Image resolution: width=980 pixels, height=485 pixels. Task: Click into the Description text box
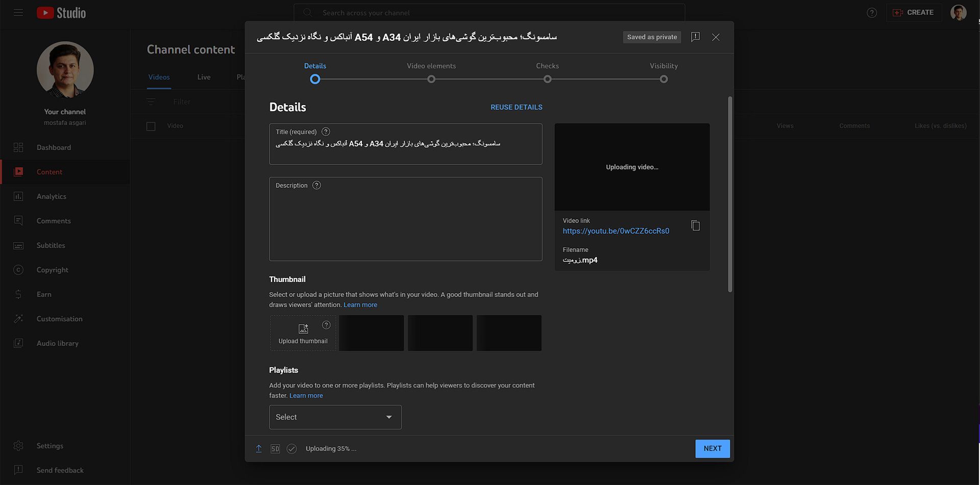[406, 219]
